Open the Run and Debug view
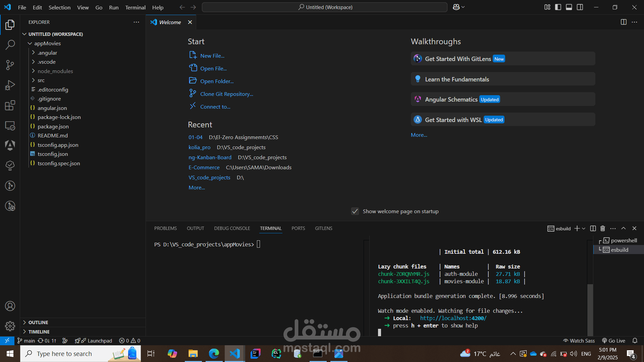This screenshot has width=644, height=362. click(x=10, y=85)
